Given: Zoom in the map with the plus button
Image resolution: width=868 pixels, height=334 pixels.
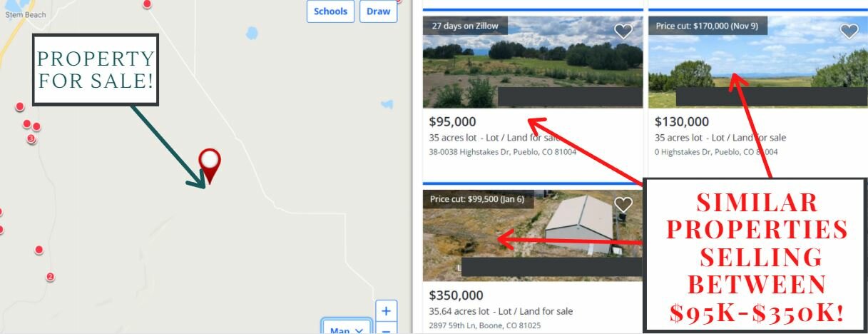Looking at the screenshot, I should (x=386, y=311).
